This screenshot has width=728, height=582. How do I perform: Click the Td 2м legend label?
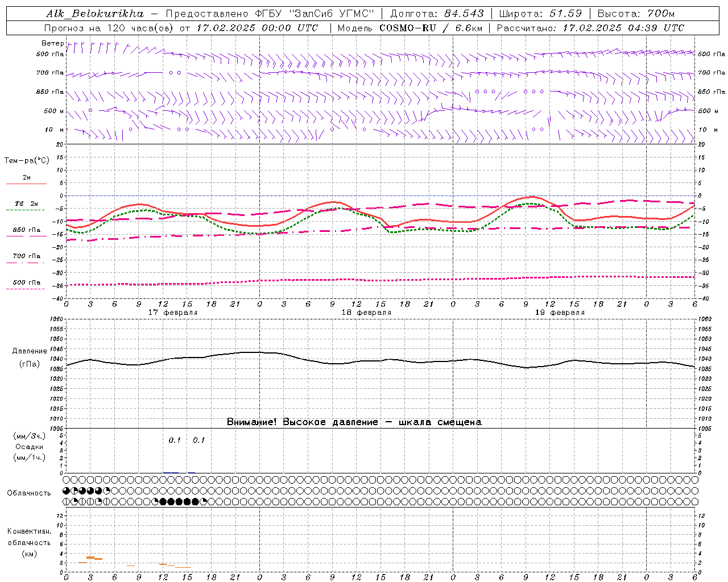click(x=27, y=203)
